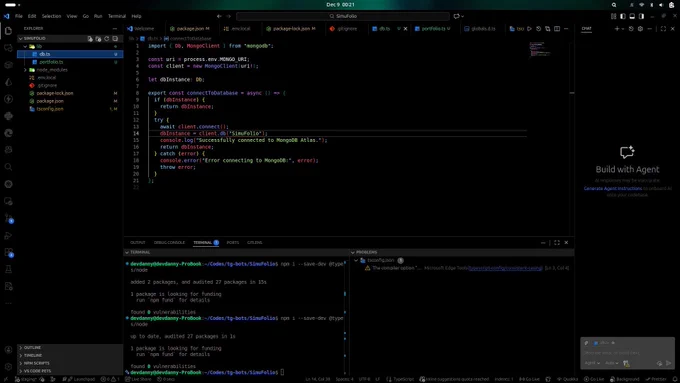Open Manage gear in activity bar
Image resolution: width=680 pixels, height=383 pixels.
pos(8,367)
